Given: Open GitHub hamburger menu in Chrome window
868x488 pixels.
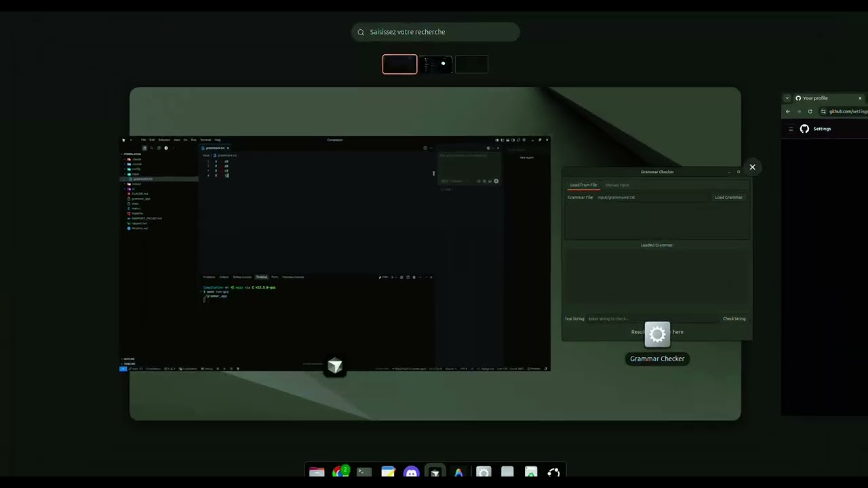Looking at the screenshot, I should point(790,129).
